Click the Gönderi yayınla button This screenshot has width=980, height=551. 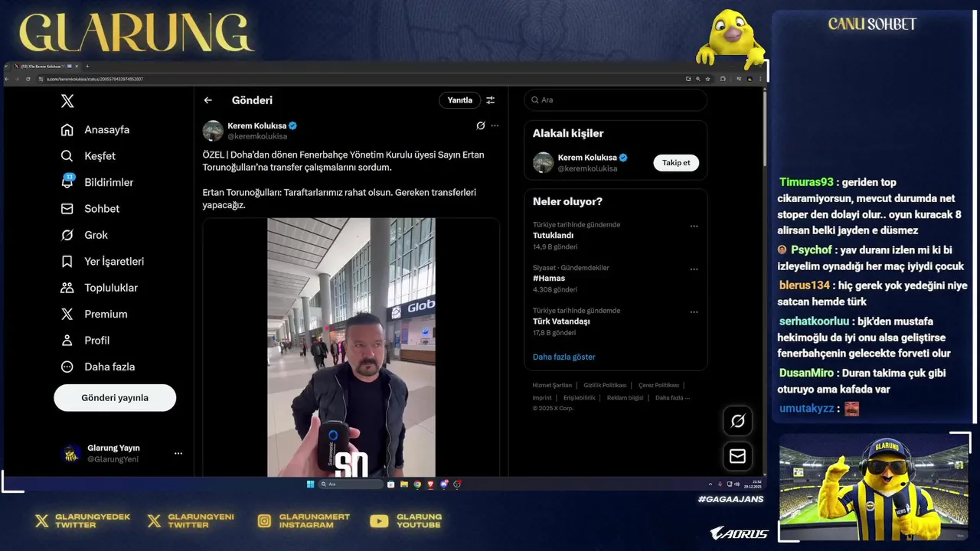pos(115,398)
